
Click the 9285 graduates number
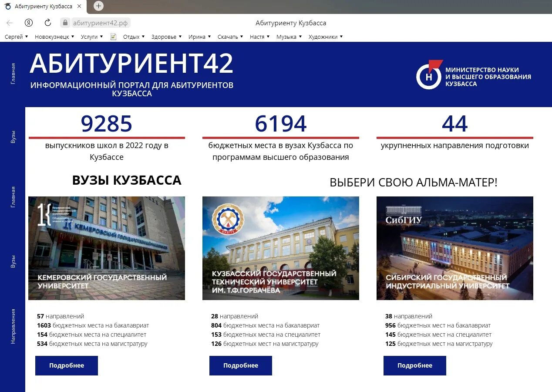coord(107,124)
